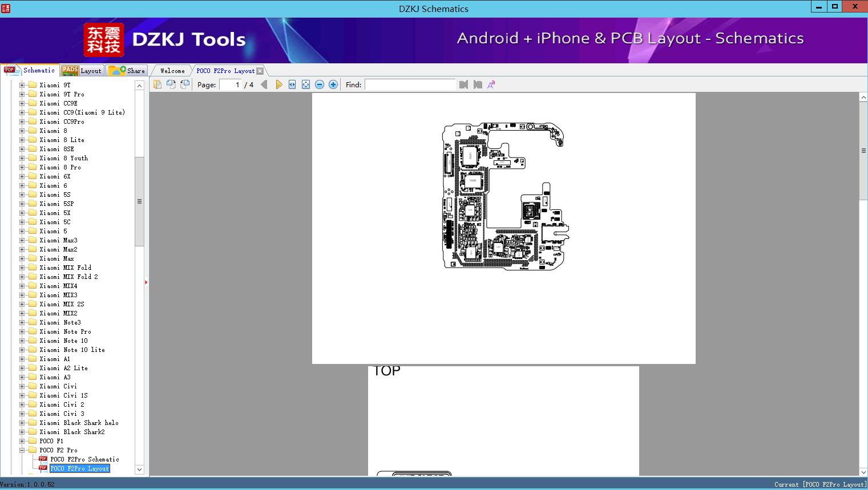This screenshot has height=490, width=868.
Task: Click the Xiaomi 5S folder icon
Action: tap(33, 195)
